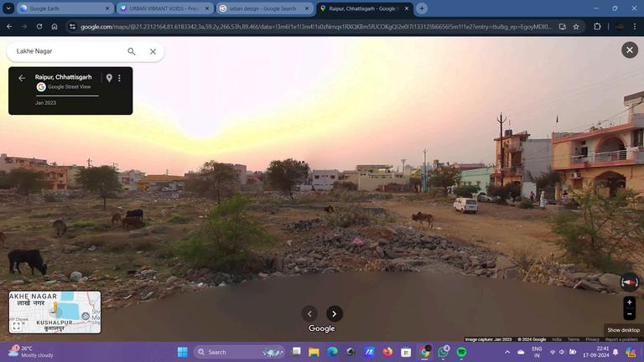Image resolution: width=644 pixels, height=362 pixels.
Task: Move to the previous Street View image
Action: tap(309, 313)
